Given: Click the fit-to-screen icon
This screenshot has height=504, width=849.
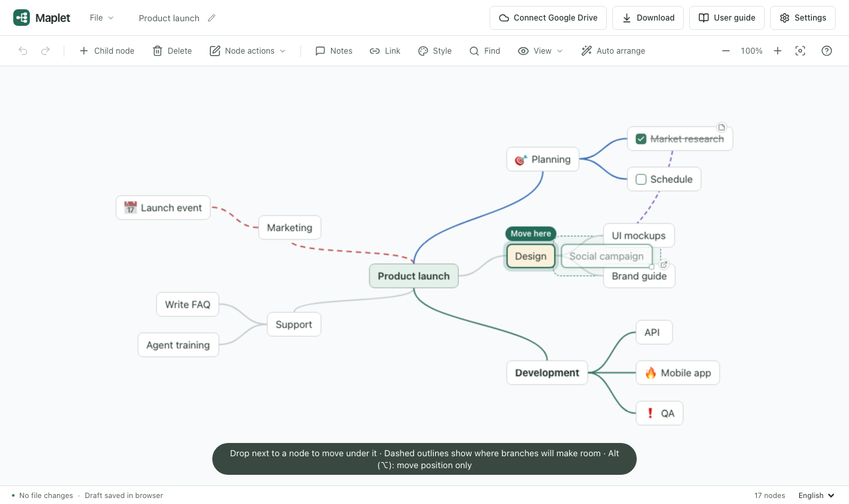Looking at the screenshot, I should tap(801, 51).
